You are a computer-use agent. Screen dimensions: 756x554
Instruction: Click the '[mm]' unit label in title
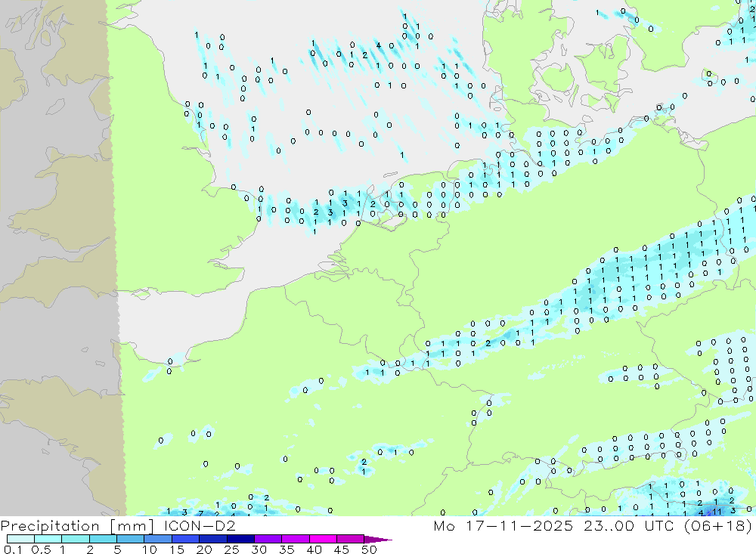[x=132, y=526]
